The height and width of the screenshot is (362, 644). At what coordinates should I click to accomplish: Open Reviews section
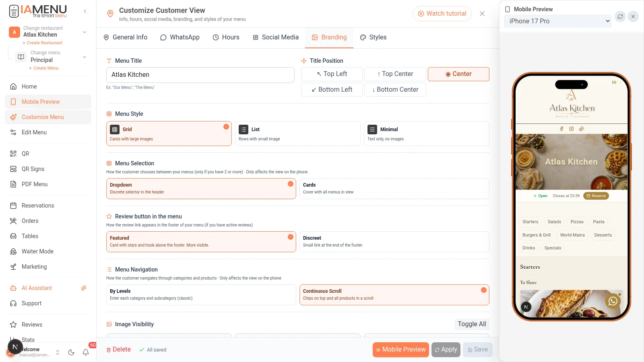click(x=48, y=325)
